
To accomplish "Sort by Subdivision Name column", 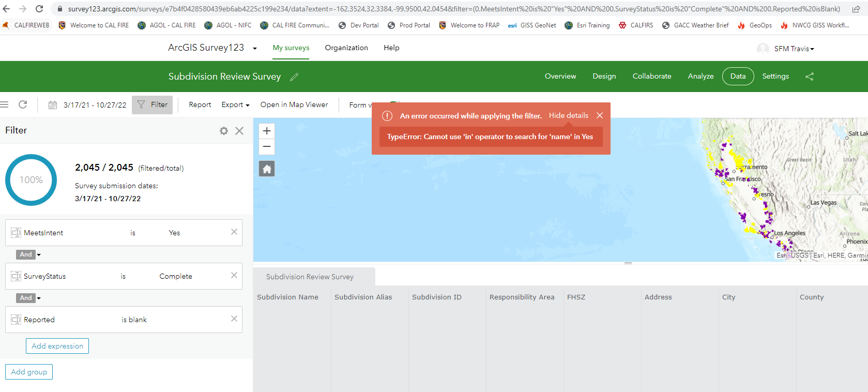I will coord(288,297).
